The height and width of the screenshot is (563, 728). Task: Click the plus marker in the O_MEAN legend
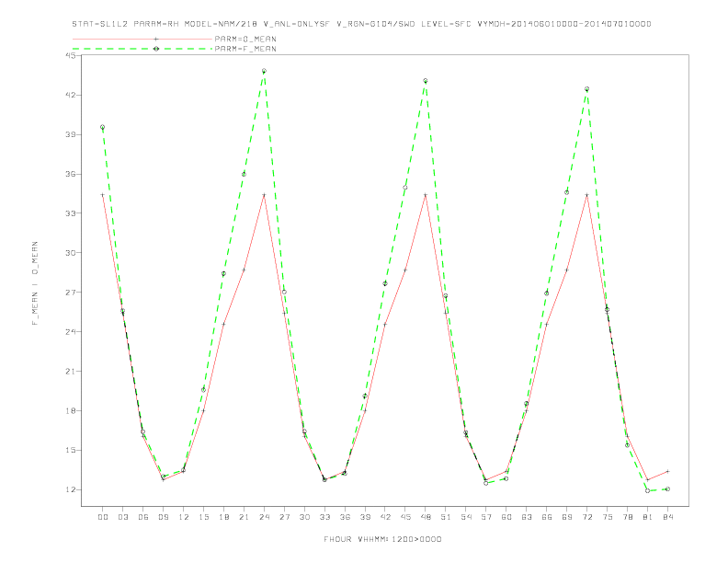point(156,39)
